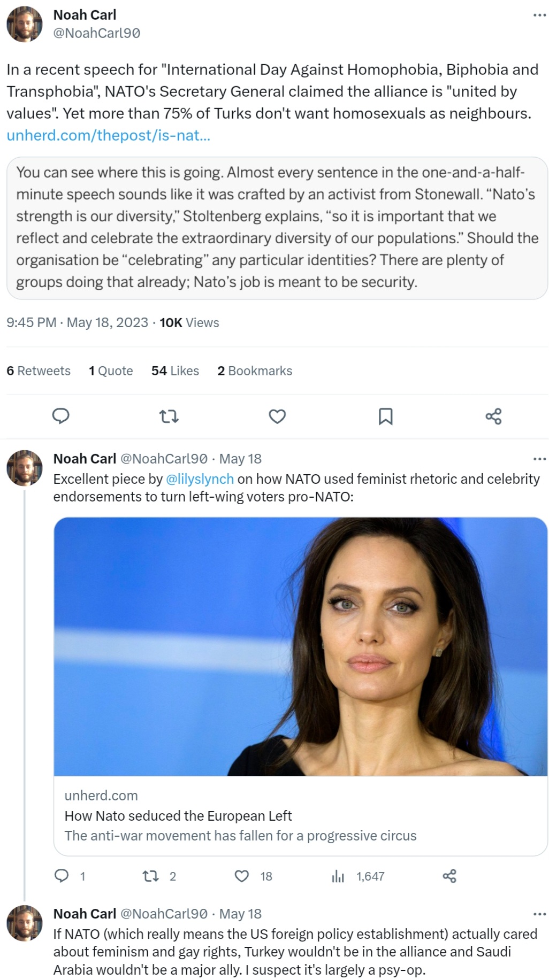This screenshot has height=980, width=549.
Task: Like the reply with 18 likes
Action: (x=242, y=876)
